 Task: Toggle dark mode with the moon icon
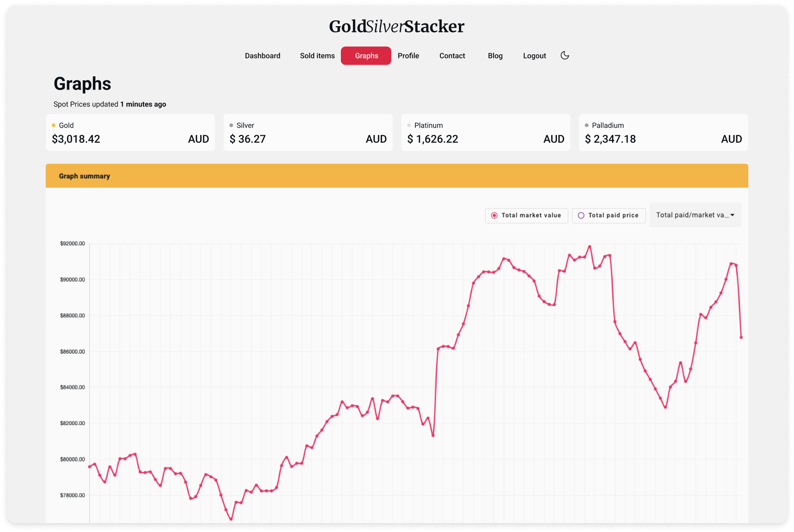point(565,55)
